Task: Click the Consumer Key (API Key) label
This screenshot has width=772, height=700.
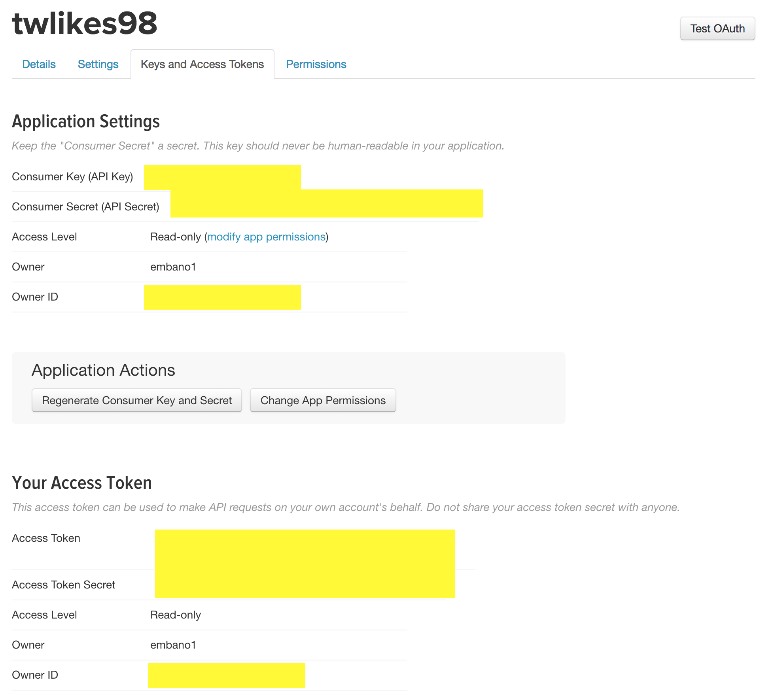Action: [72, 176]
